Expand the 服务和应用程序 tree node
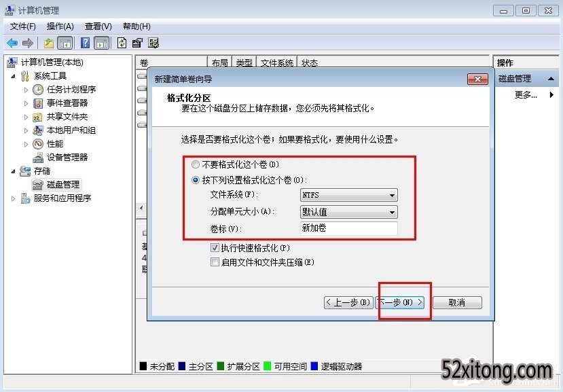 point(14,198)
